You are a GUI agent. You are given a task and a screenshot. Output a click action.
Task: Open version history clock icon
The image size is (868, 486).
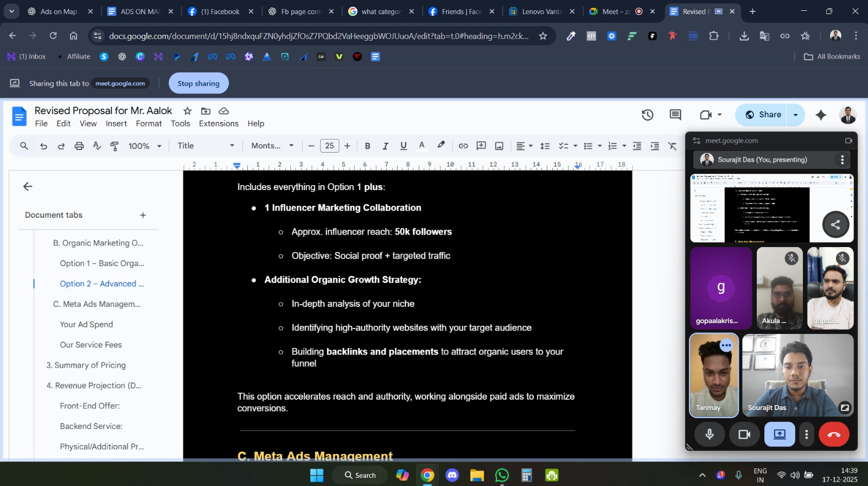647,115
